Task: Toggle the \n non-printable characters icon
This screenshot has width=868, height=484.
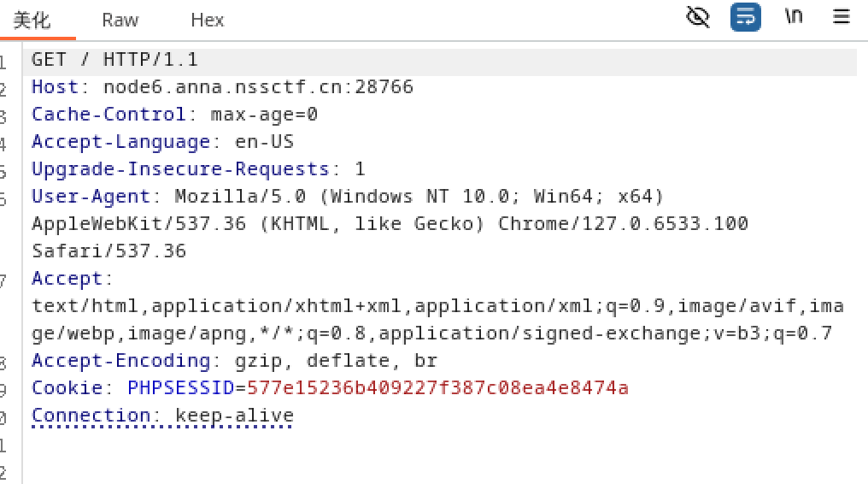Action: [794, 17]
